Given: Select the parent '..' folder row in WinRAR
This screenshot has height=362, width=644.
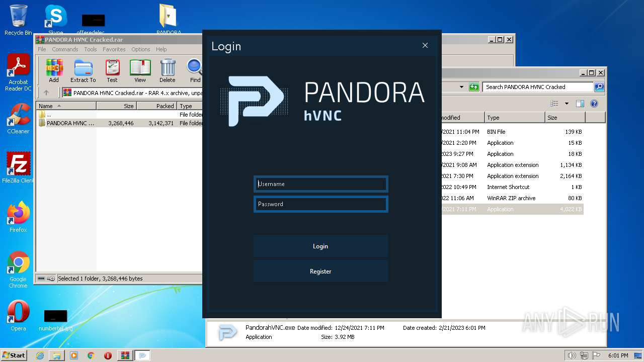Looking at the screenshot, I should click(119, 115).
